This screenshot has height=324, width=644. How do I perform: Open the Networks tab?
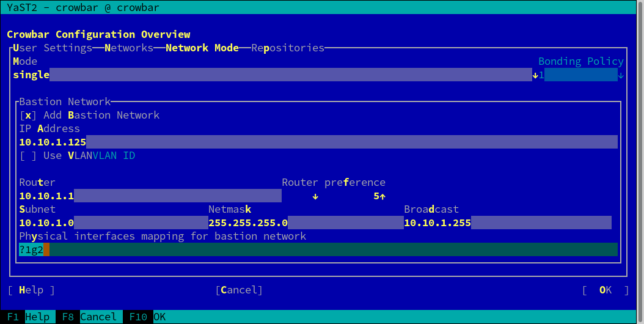(x=128, y=48)
